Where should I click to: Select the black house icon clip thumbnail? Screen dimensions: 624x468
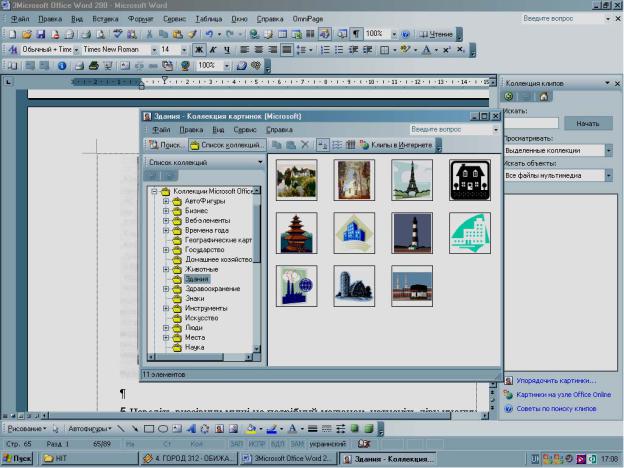point(470,180)
